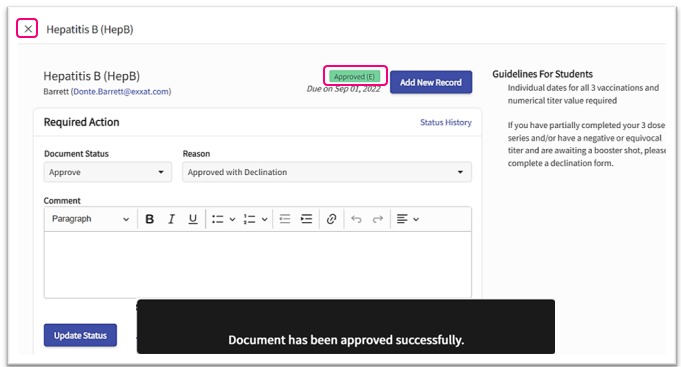Expand bulleted list style arrow

click(232, 219)
